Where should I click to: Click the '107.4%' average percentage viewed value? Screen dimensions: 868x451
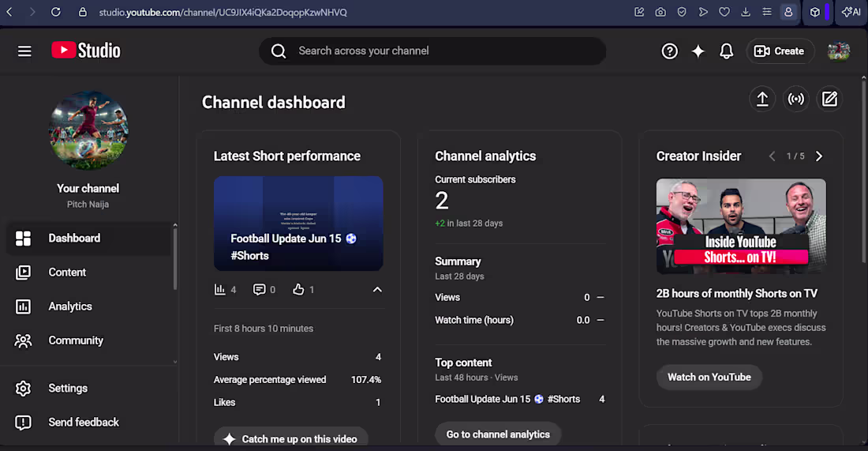coord(366,380)
